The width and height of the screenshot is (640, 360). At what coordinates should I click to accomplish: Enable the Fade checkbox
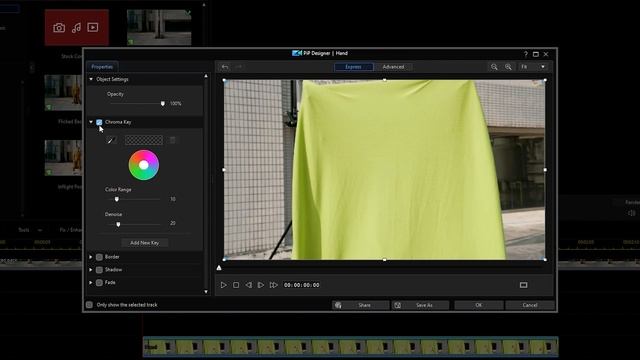click(99, 282)
